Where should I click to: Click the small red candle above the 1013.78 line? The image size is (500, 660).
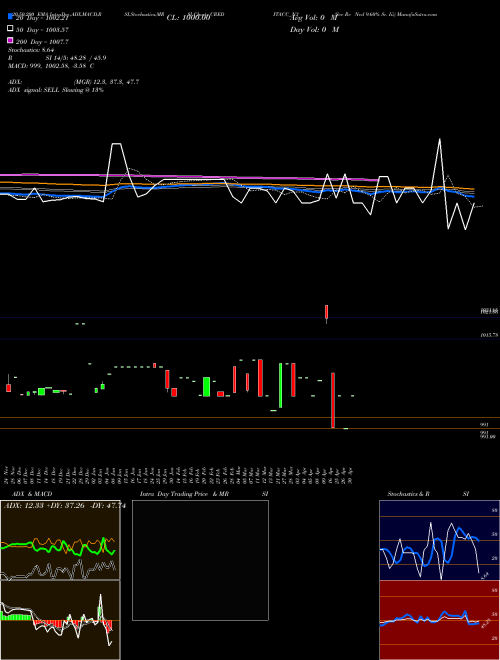coord(327,312)
